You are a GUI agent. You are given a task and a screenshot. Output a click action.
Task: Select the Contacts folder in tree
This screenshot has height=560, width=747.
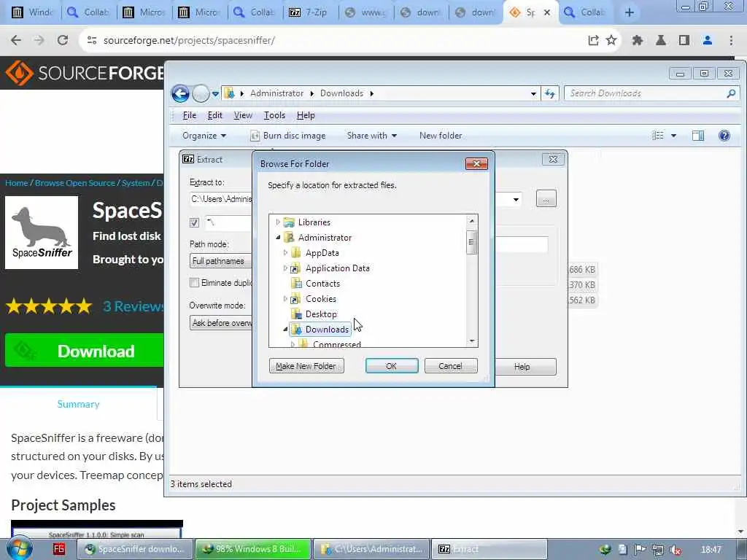[322, 284]
